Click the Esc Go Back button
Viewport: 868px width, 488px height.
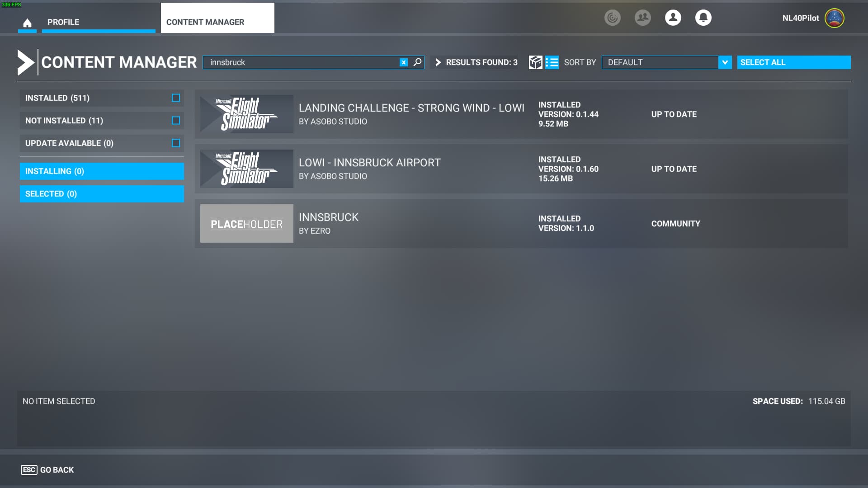[x=47, y=470]
